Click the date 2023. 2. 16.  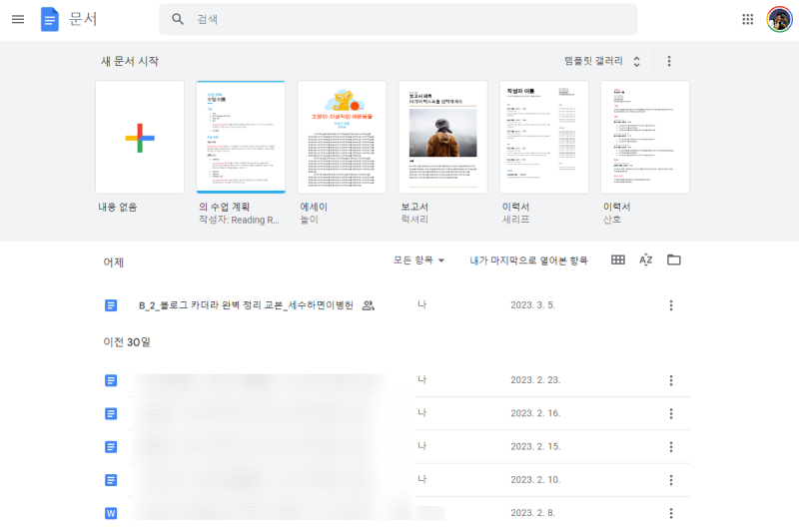click(535, 413)
